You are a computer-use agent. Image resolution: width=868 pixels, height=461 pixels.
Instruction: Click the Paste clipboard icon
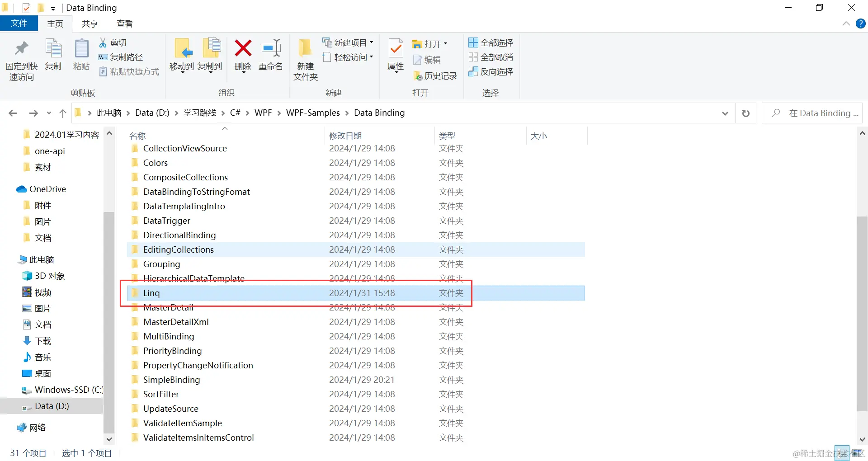click(81, 48)
